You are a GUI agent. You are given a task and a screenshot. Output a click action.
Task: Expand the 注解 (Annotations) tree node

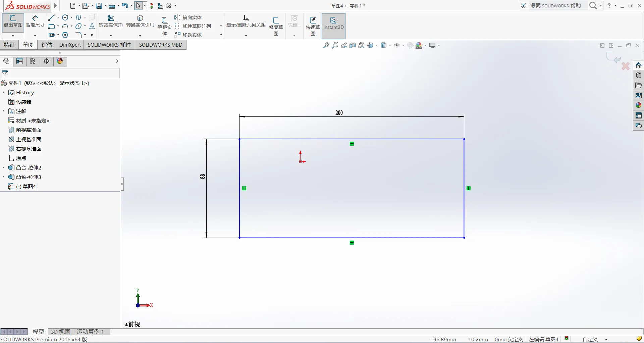click(x=3, y=111)
